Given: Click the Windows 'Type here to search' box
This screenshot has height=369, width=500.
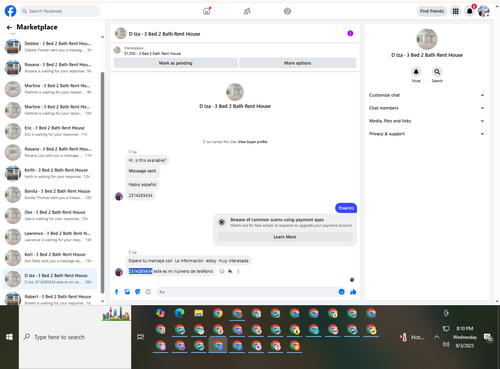Looking at the screenshot, I should 75,337.
